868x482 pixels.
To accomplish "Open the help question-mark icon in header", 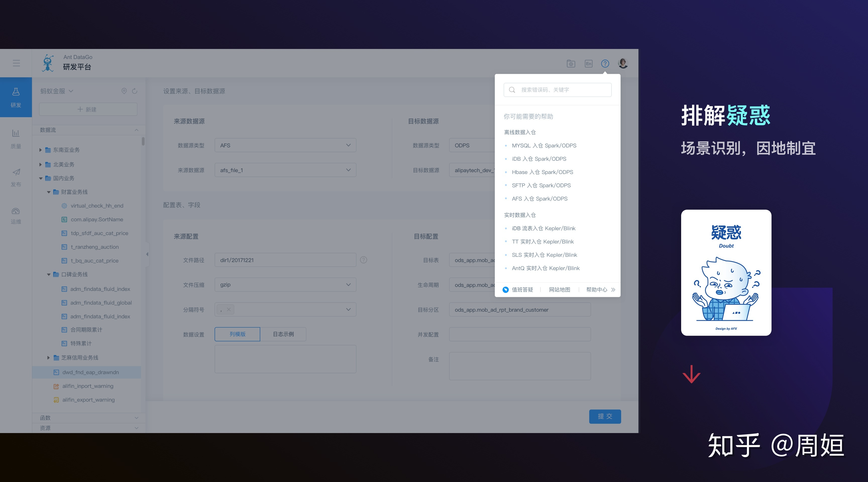I will (x=605, y=63).
